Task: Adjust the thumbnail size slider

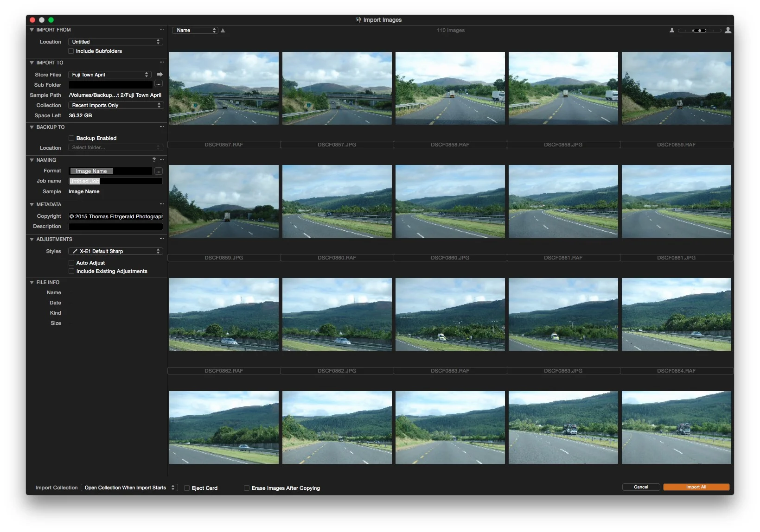Action: coord(700,31)
